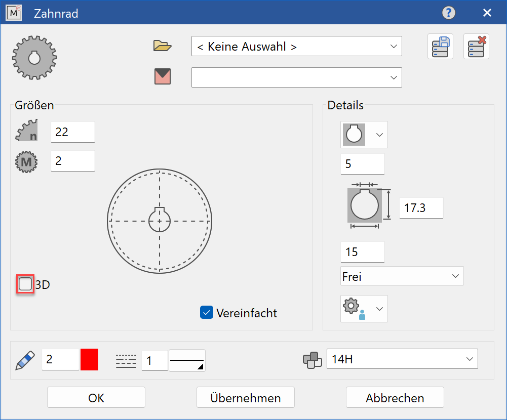Click the line type pattern icon
The height and width of the screenshot is (420, 507).
(x=126, y=361)
